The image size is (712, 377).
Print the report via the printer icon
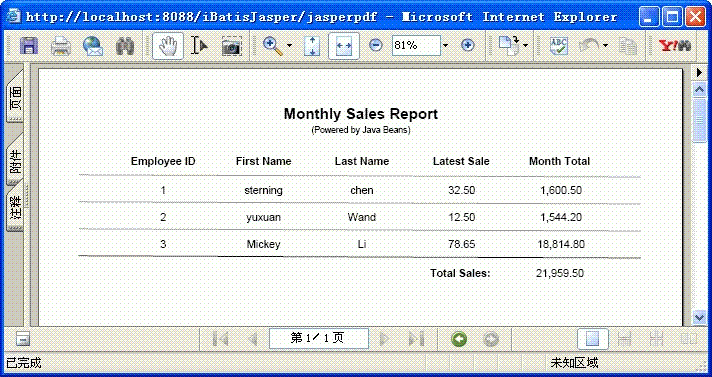(x=61, y=46)
